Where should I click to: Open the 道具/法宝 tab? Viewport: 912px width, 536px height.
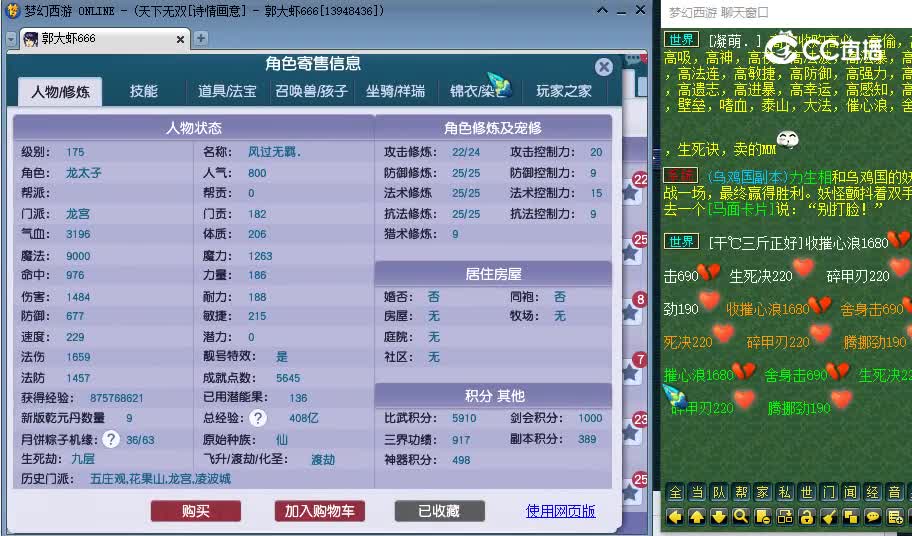coord(227,91)
